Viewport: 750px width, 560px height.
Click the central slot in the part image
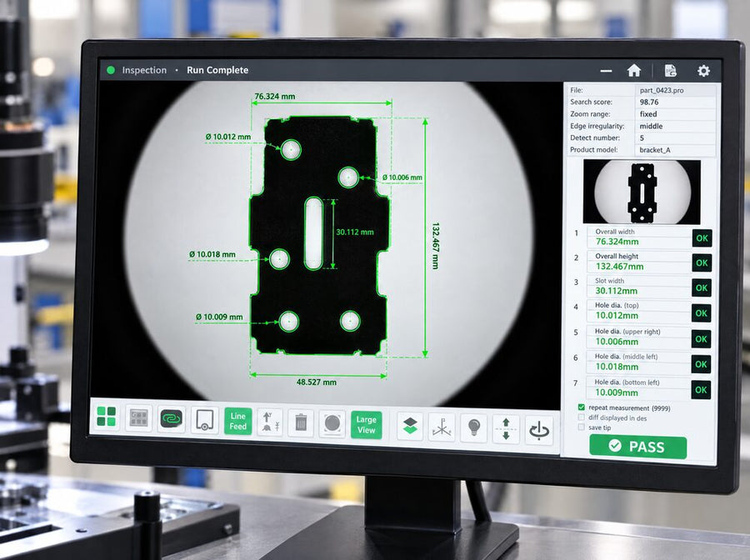tap(313, 232)
